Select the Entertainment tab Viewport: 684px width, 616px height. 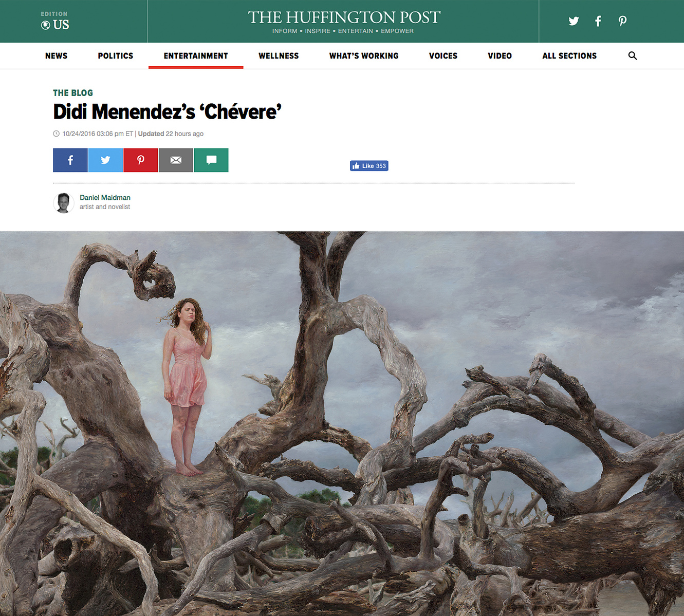pyautogui.click(x=196, y=55)
